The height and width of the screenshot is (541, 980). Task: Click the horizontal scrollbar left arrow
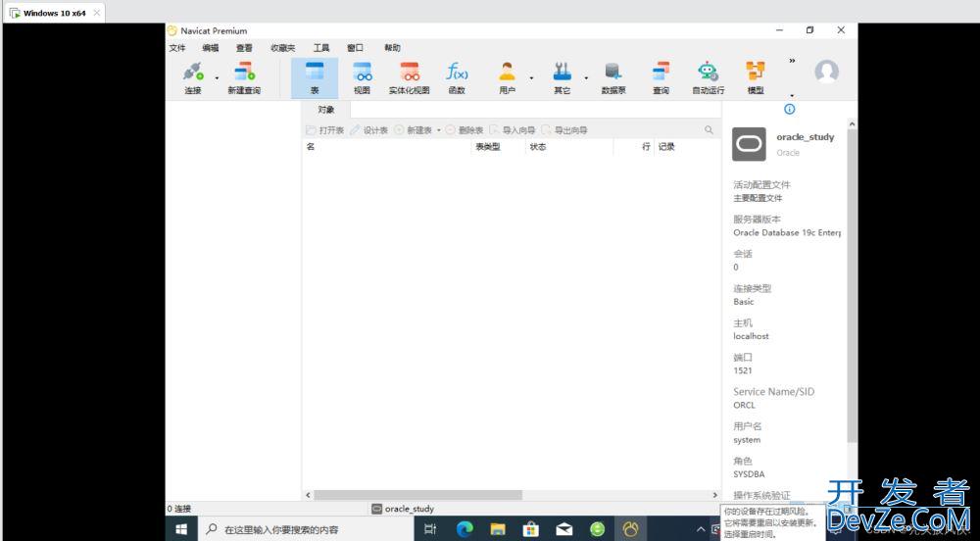coord(308,495)
